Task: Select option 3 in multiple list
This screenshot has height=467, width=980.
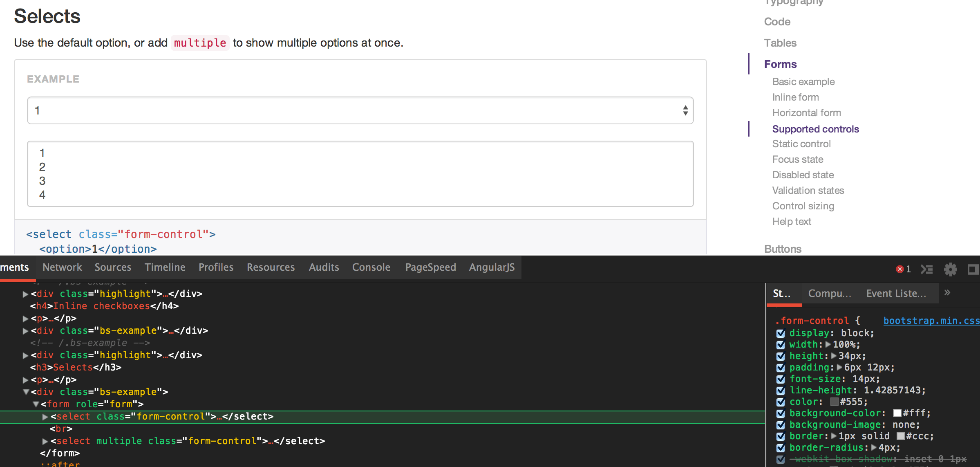Action: pos(43,181)
